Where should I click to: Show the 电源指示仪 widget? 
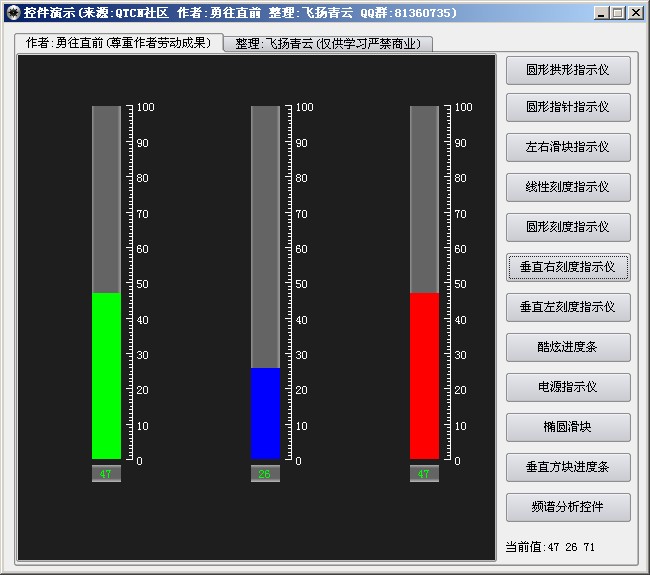[x=568, y=387]
